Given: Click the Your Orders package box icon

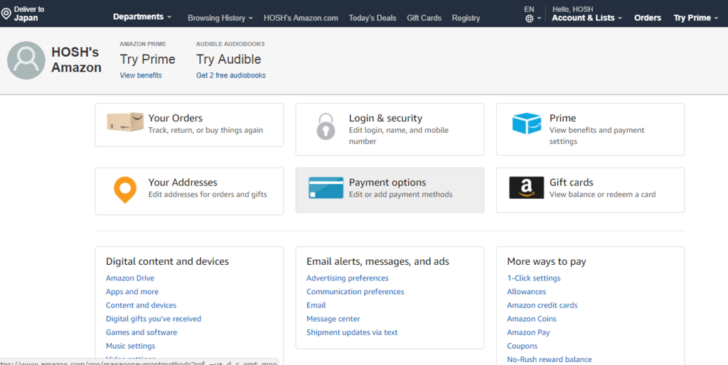Looking at the screenshot, I should (x=125, y=122).
